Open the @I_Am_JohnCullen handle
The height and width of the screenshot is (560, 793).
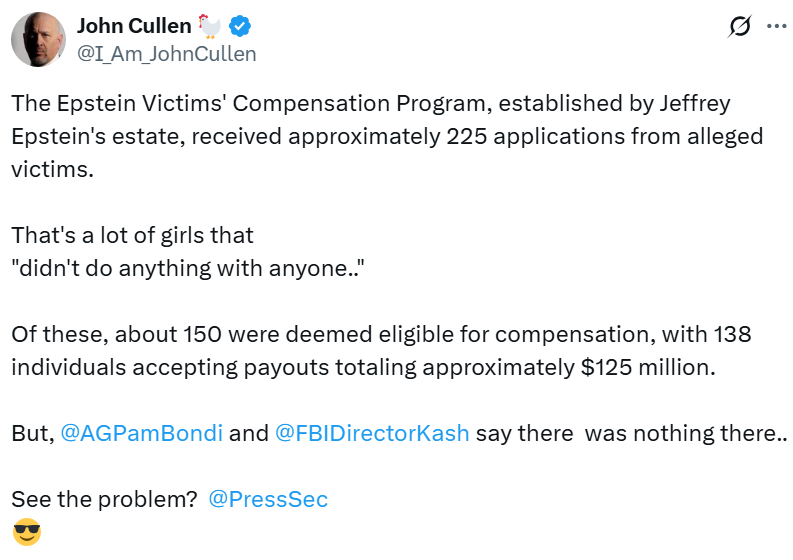click(166, 54)
